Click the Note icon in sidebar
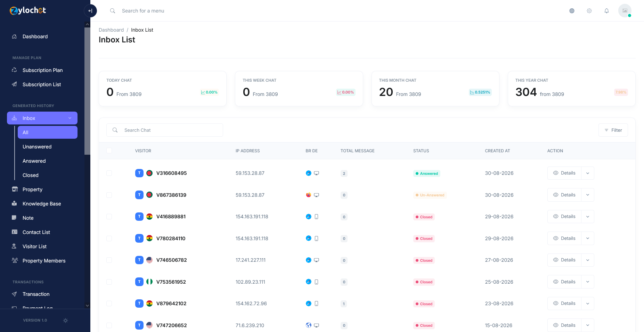This screenshot has width=644, height=332. (x=14, y=218)
